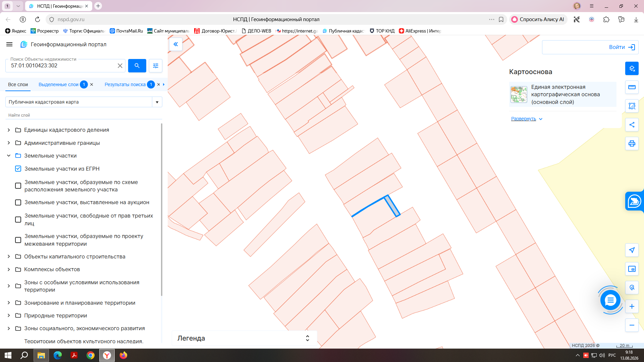Click the Найти слой search field
Image resolution: width=644 pixels, height=362 pixels.
[84, 115]
